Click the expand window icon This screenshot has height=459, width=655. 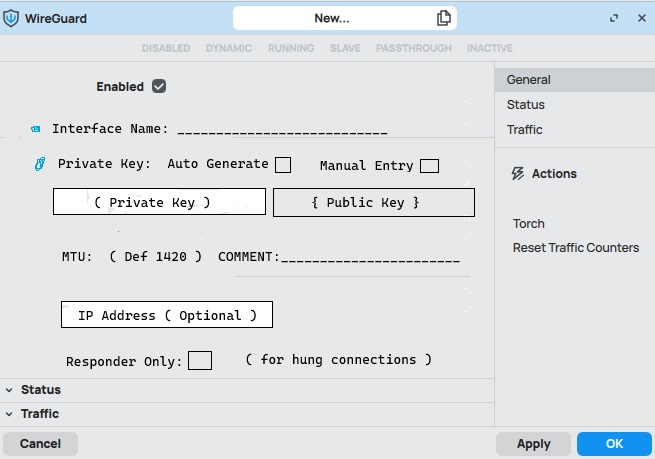click(x=614, y=18)
